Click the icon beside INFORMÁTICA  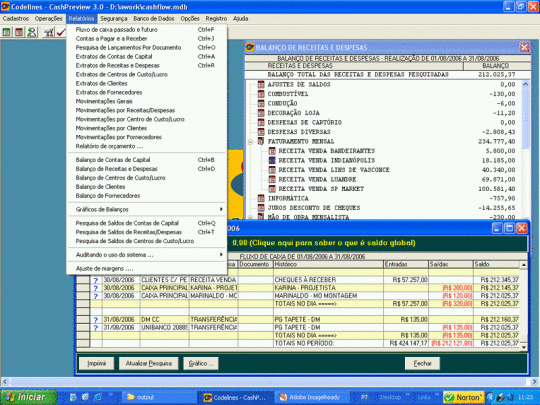click(x=261, y=198)
